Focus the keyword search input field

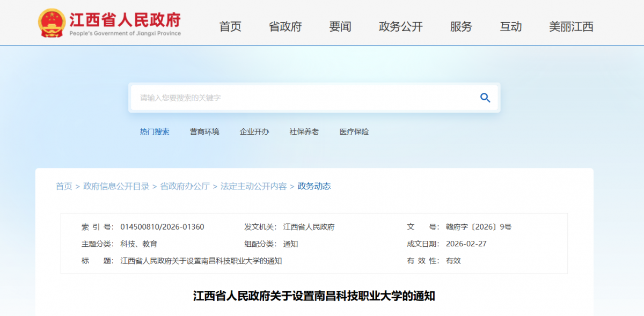[301, 98]
